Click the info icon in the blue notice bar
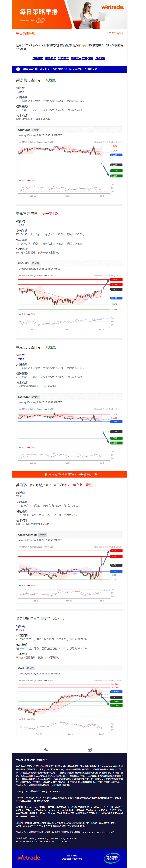 coord(18,69)
